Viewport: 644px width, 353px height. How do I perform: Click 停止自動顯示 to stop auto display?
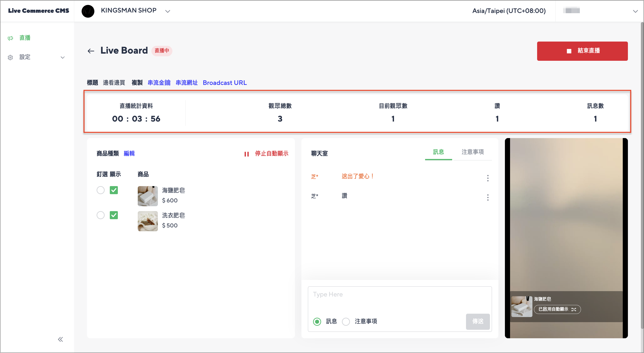pyautogui.click(x=271, y=154)
